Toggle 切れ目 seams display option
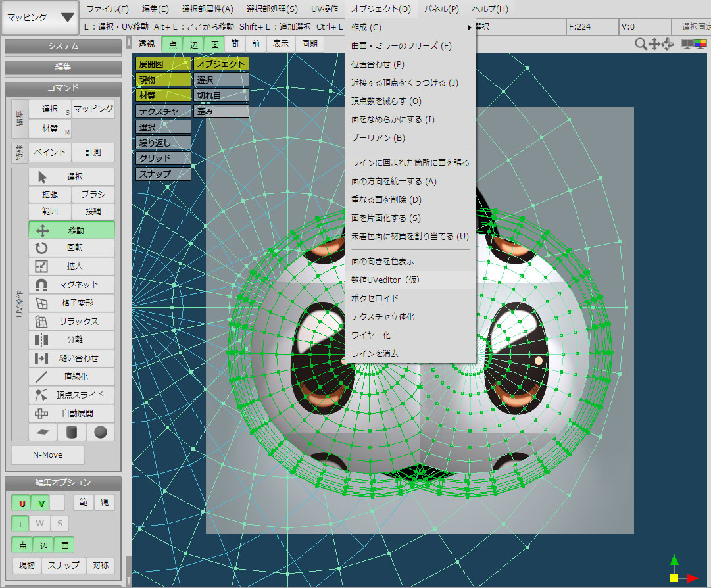The height and width of the screenshot is (588, 711). coord(221,95)
